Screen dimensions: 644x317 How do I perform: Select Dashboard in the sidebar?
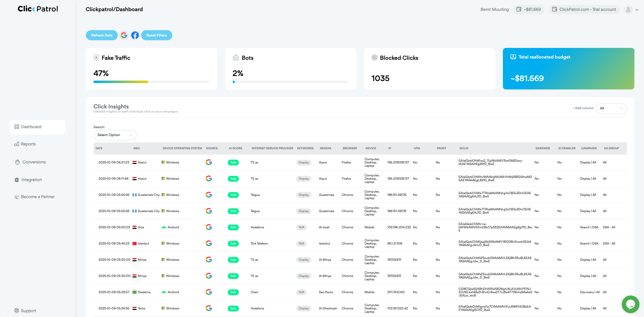[x=31, y=127]
